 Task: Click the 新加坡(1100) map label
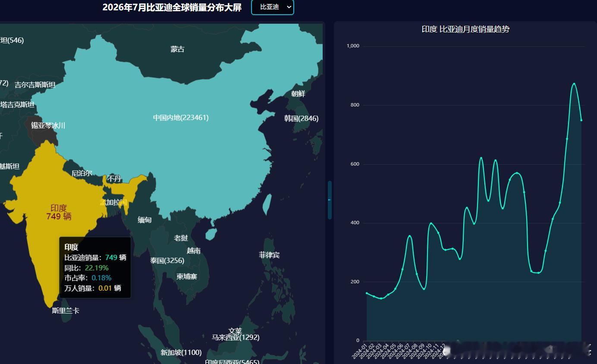pos(181,352)
